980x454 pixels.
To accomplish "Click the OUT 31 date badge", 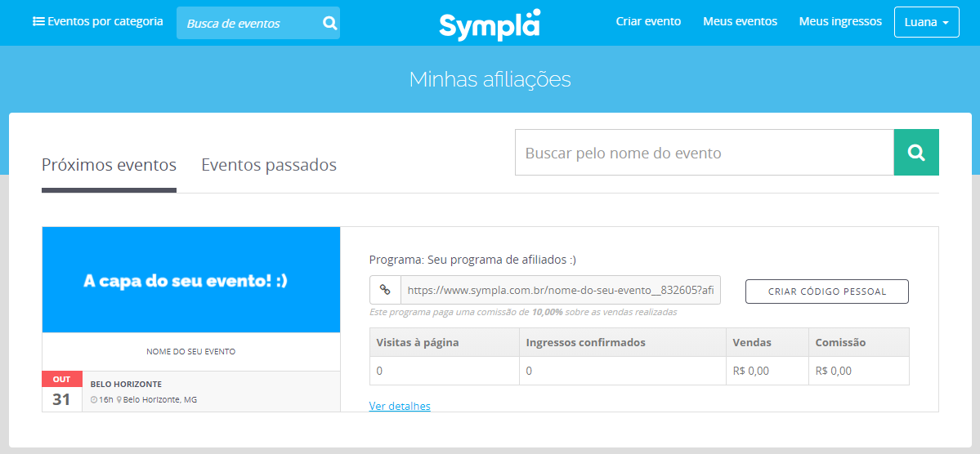I will tap(61, 392).
